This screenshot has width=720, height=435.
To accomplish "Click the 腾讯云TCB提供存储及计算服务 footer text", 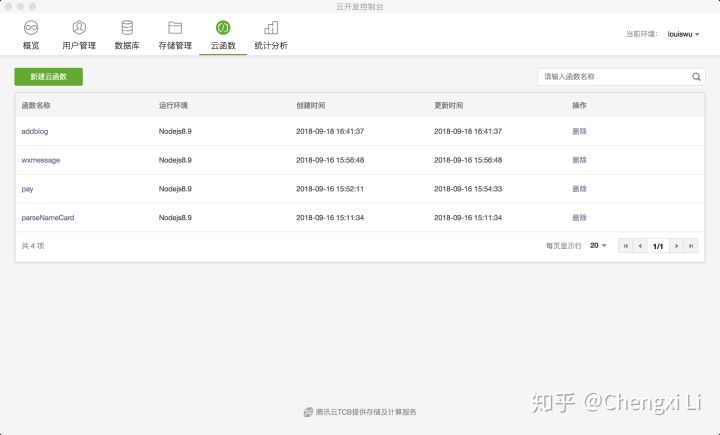I will 366,412.
